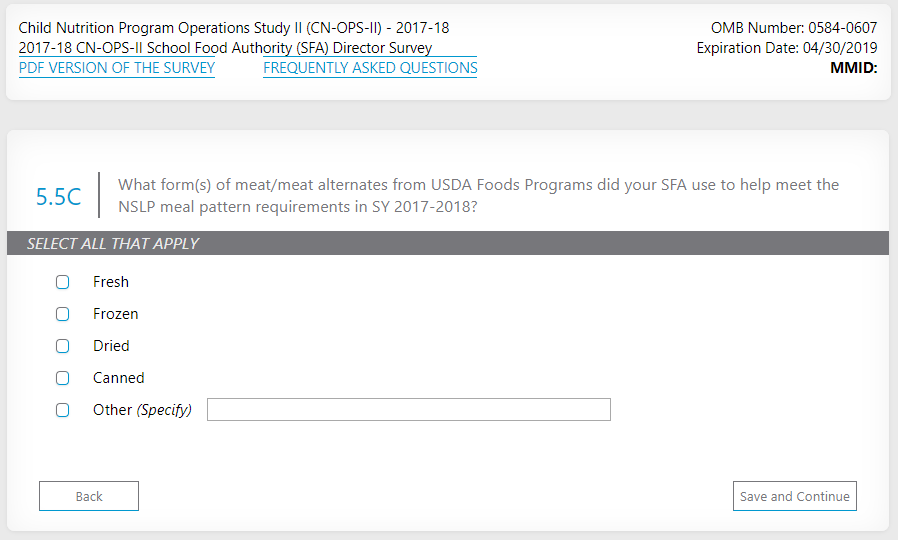Click the meat/meat alternates question text
This screenshot has width=898, height=540.
tap(478, 195)
